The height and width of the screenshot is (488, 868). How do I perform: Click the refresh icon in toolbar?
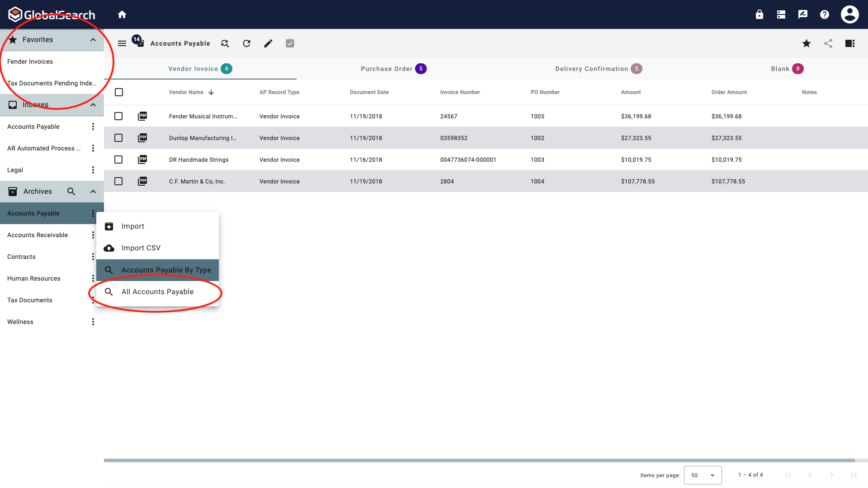(x=246, y=43)
